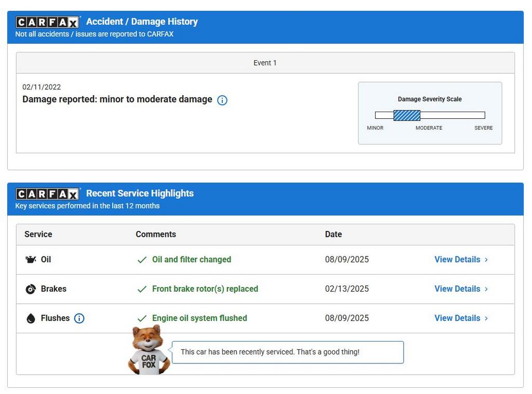Click the Oil service can icon
Image resolution: width=532 pixels, height=394 pixels.
click(x=31, y=260)
